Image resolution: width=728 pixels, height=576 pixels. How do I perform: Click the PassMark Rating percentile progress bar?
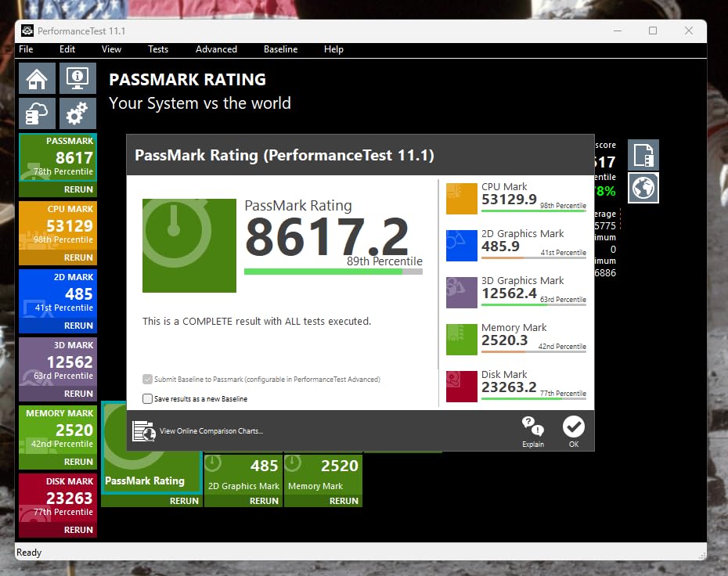(x=333, y=272)
